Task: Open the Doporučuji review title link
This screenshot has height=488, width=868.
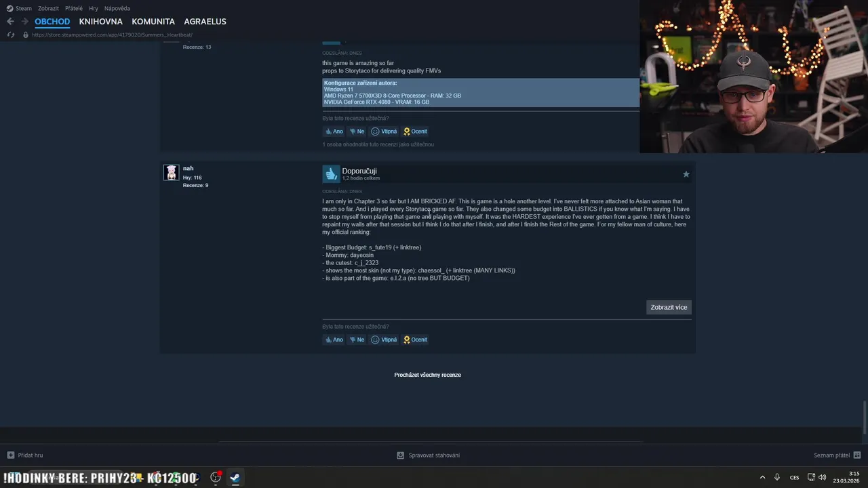Action: point(359,171)
